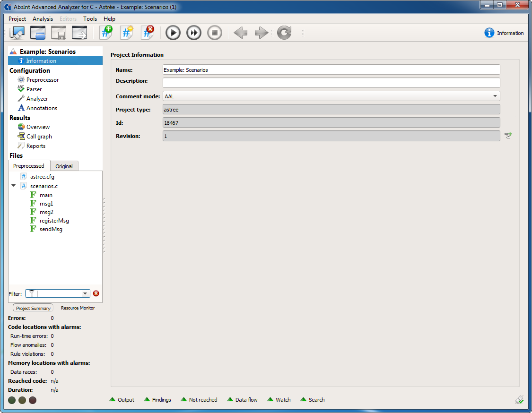Navigate forward with the right arrow icon
Image resolution: width=532 pixels, height=413 pixels.
(x=261, y=33)
